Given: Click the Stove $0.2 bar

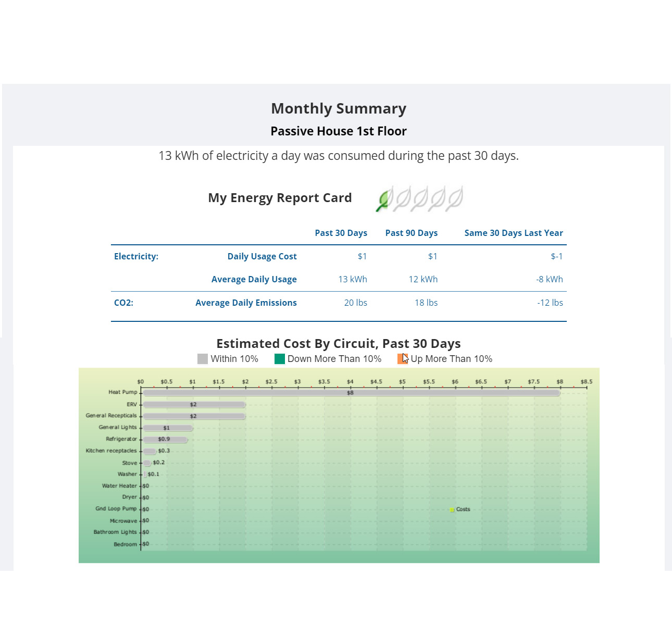Looking at the screenshot, I should [x=147, y=463].
